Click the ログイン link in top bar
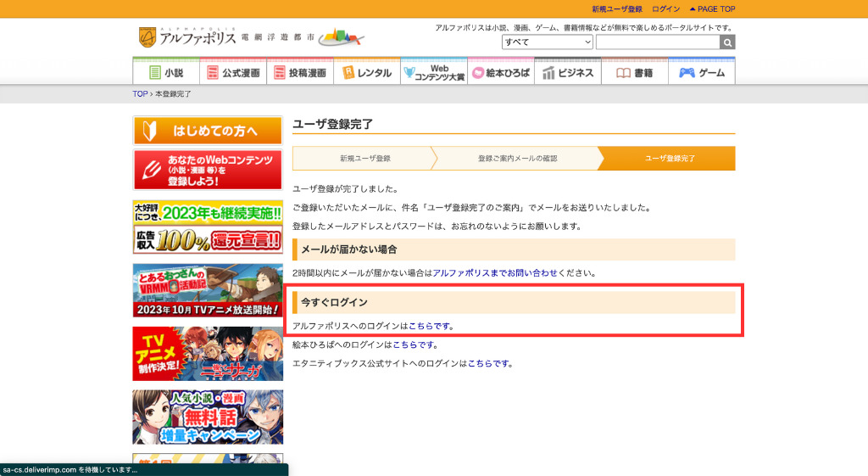Screen dimensions: 868x476 [x=666, y=8]
